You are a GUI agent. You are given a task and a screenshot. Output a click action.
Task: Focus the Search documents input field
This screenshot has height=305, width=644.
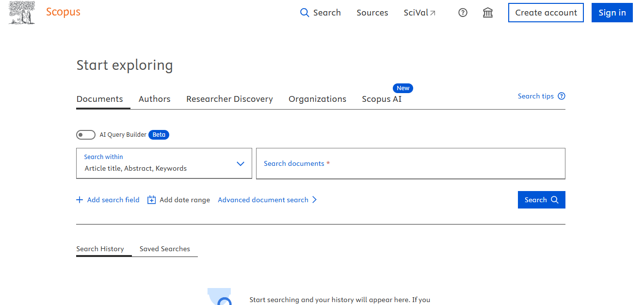pos(410,164)
